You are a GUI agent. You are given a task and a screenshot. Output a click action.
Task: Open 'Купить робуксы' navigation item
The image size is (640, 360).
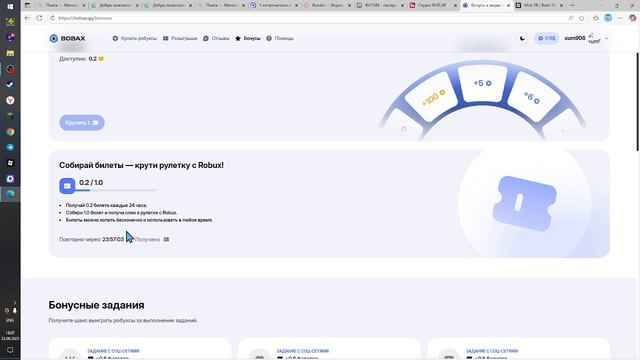[135, 38]
